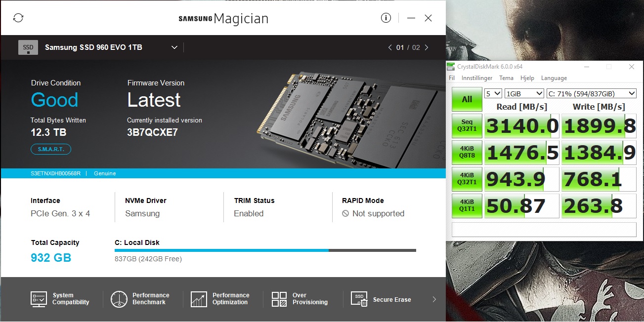Click the 4KiB Q32T1 read value 943.9

(x=522, y=179)
